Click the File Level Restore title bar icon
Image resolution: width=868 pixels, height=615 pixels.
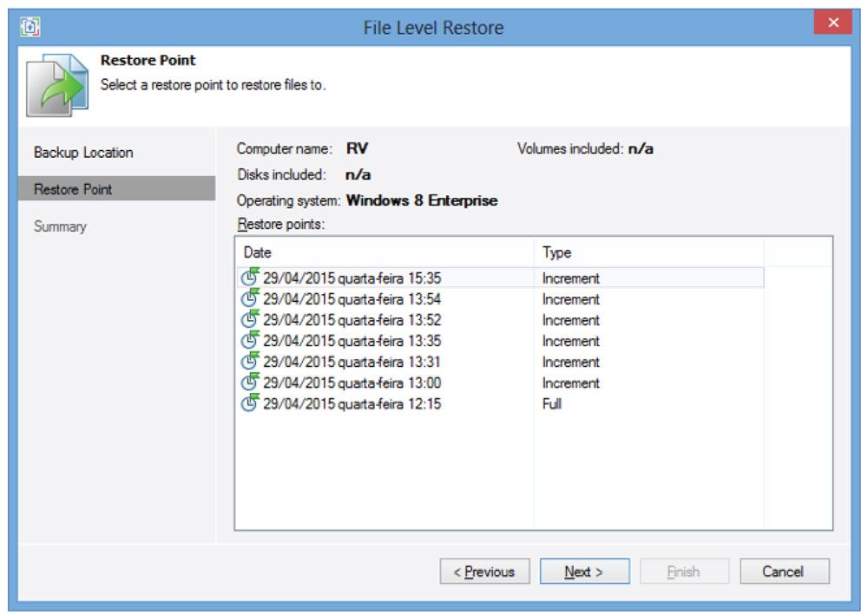coord(30,27)
